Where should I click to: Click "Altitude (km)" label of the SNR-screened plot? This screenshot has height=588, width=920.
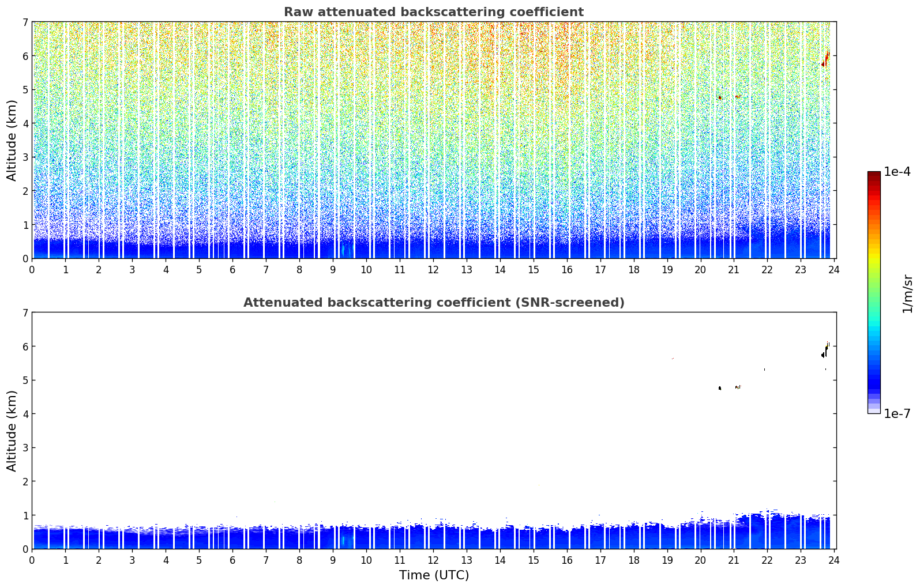tap(12, 431)
